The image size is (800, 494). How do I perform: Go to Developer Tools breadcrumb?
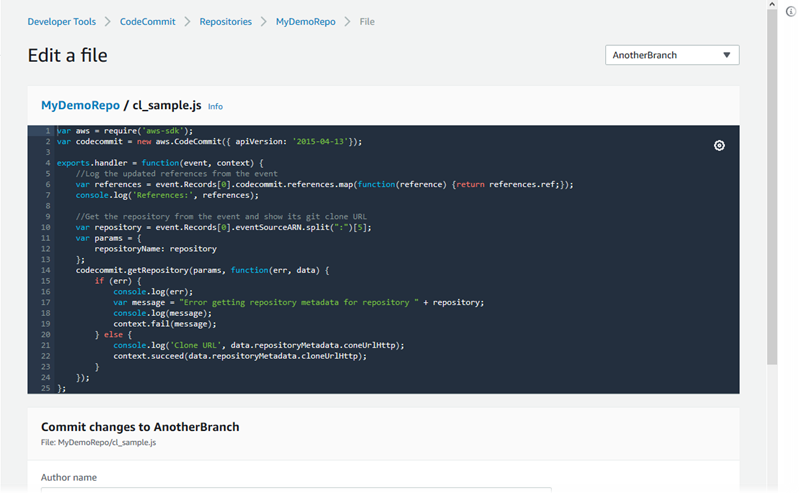(x=62, y=21)
